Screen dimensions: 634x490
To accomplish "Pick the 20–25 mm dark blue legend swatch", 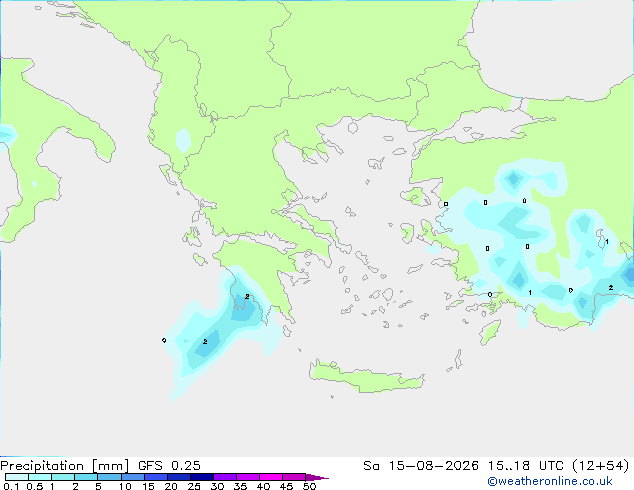I will pos(178,477).
